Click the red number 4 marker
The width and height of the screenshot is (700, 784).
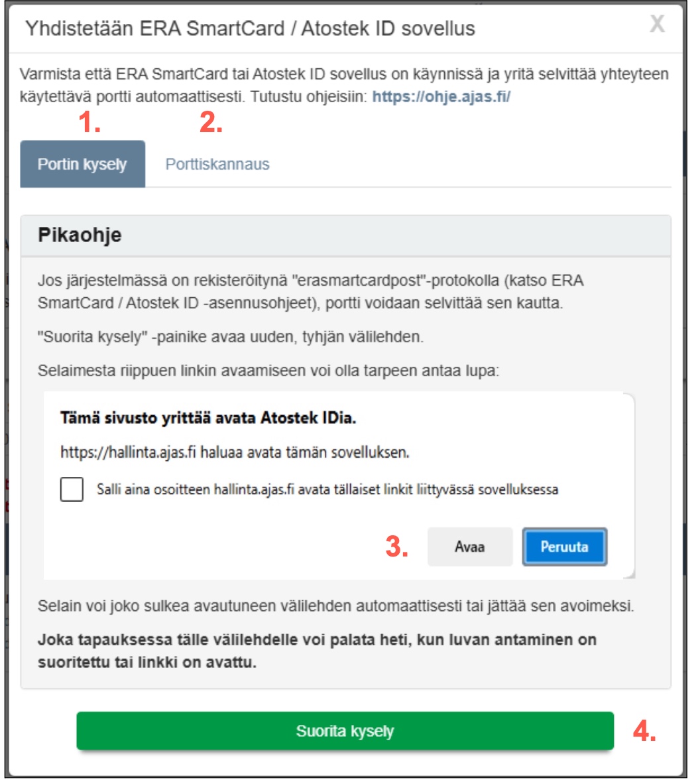coord(644,731)
